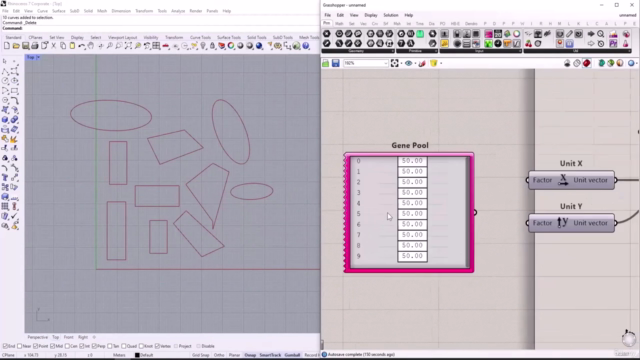Image resolution: width=640 pixels, height=360 pixels.
Task: Toggle the Cen osnap checkbox
Action: point(67,346)
